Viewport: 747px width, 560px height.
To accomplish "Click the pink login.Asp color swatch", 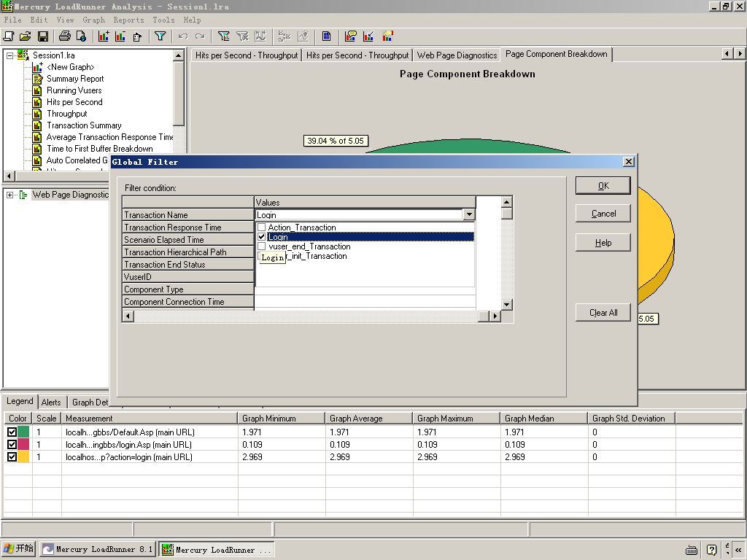I will pos(24,444).
